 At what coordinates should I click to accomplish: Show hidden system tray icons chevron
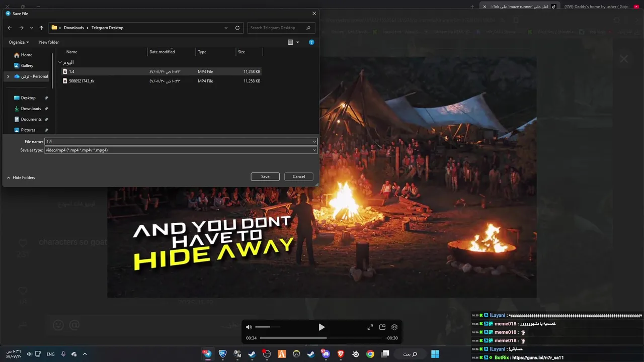point(85,354)
